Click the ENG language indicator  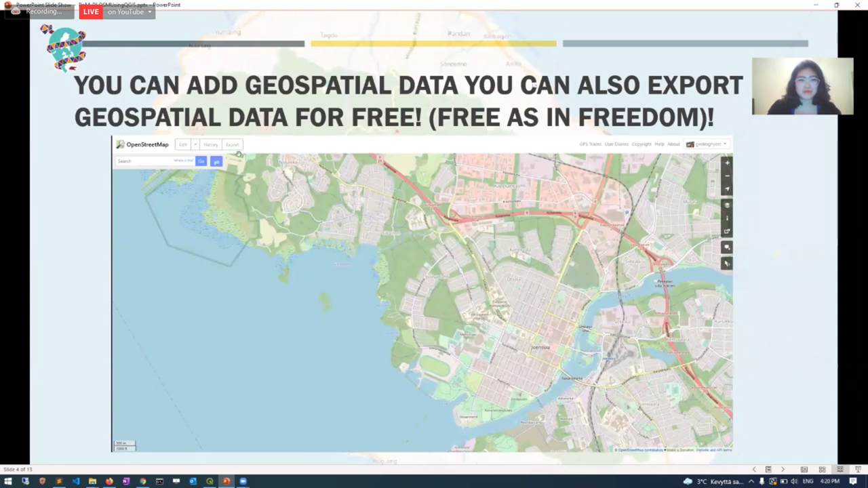[x=808, y=481]
